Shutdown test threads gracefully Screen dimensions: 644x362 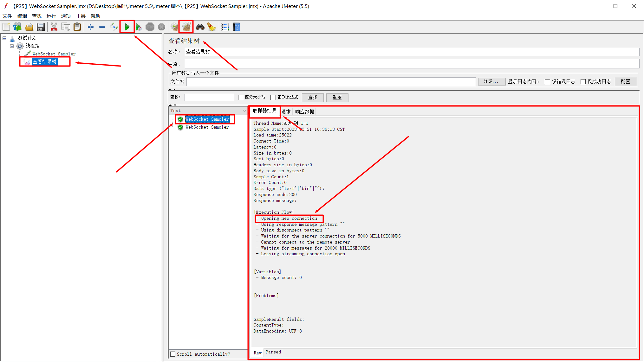[x=161, y=27]
